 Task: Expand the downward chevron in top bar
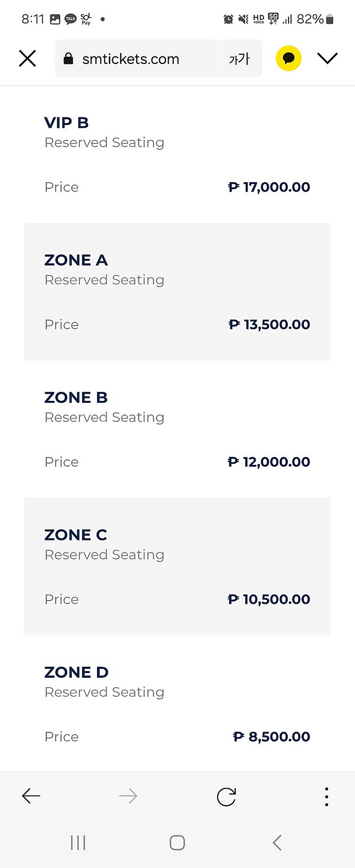tap(328, 58)
